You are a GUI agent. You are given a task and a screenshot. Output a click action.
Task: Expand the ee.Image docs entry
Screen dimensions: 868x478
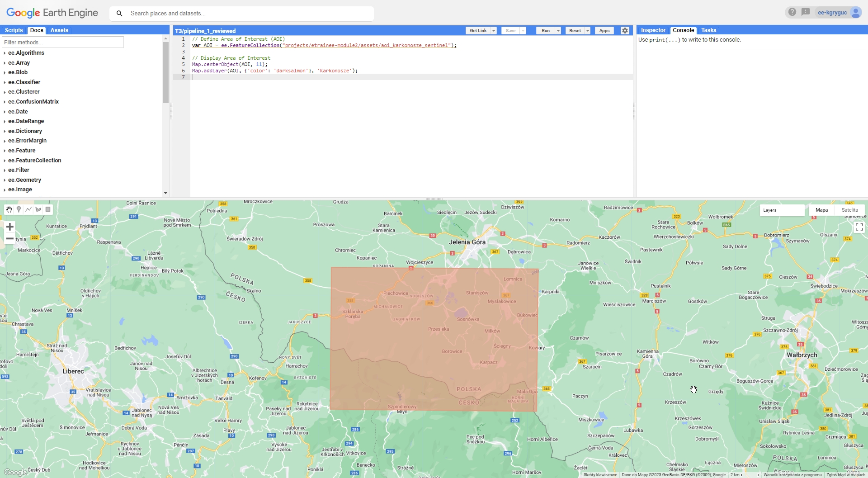pyautogui.click(x=21, y=189)
